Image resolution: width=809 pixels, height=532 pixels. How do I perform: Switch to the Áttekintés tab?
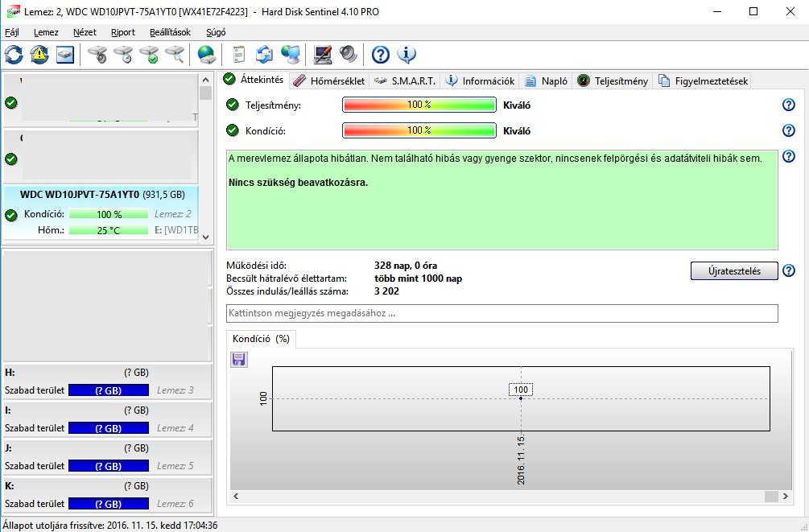254,80
